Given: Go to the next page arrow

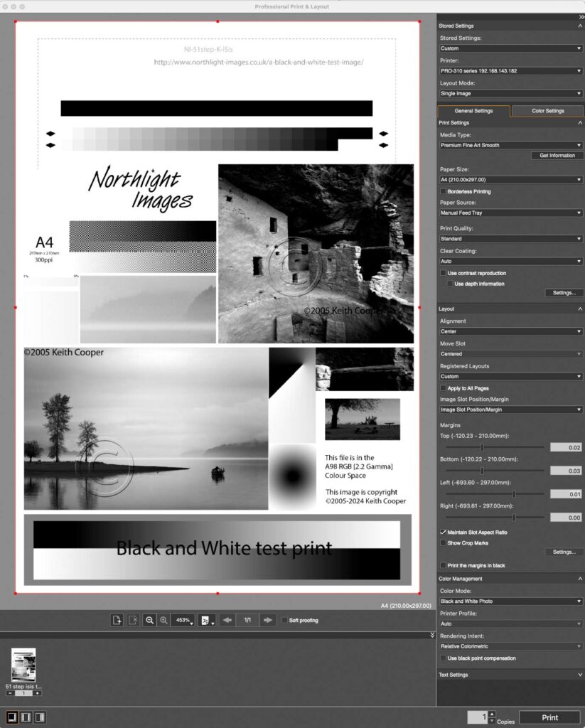Looking at the screenshot, I should 268,620.
